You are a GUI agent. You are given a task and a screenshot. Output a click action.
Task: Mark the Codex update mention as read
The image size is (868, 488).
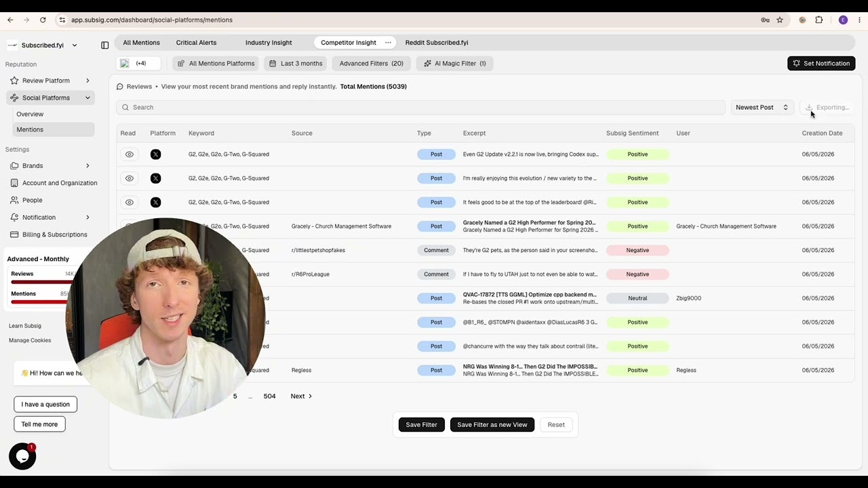coord(130,155)
